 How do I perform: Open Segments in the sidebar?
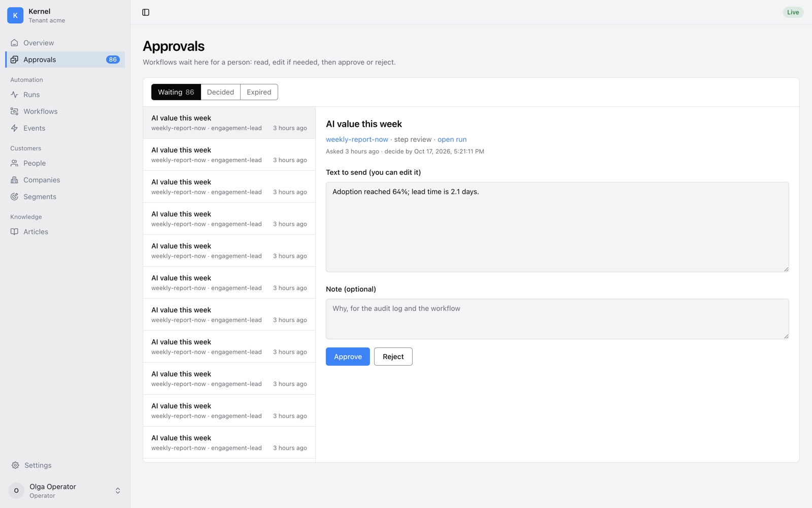pyautogui.click(x=65, y=197)
